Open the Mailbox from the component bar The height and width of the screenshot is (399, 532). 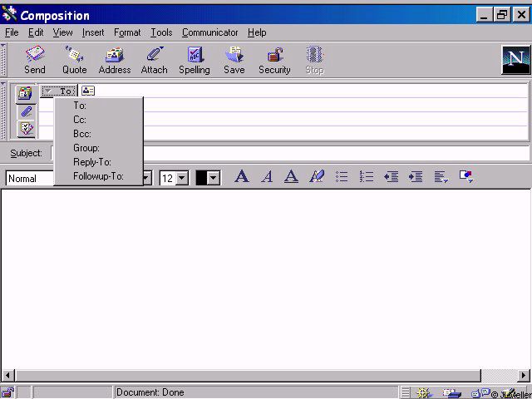[451, 393]
